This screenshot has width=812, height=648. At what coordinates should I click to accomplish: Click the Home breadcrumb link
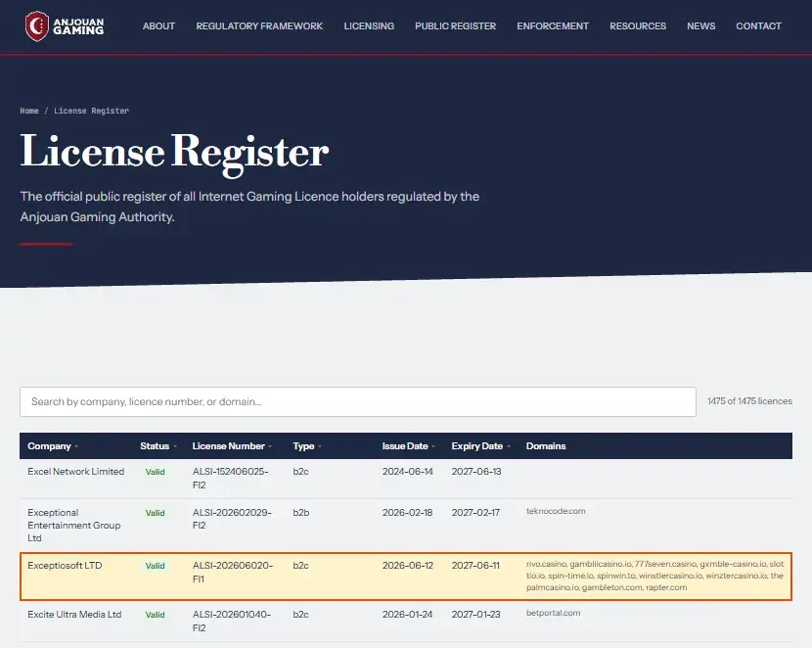(29, 111)
